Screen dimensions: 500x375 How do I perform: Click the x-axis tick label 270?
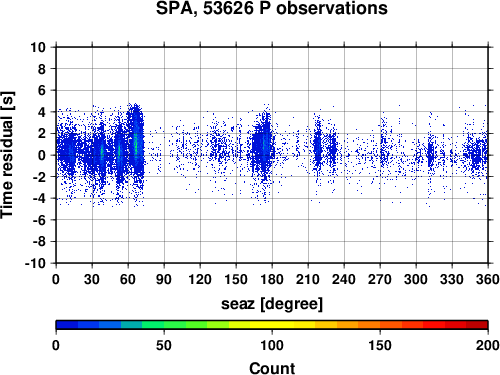point(380,279)
